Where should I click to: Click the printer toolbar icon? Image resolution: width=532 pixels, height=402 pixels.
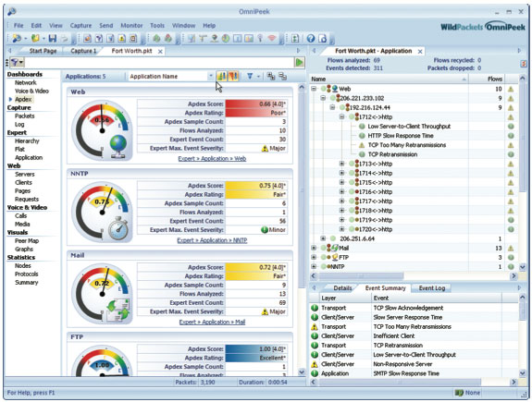coord(64,38)
